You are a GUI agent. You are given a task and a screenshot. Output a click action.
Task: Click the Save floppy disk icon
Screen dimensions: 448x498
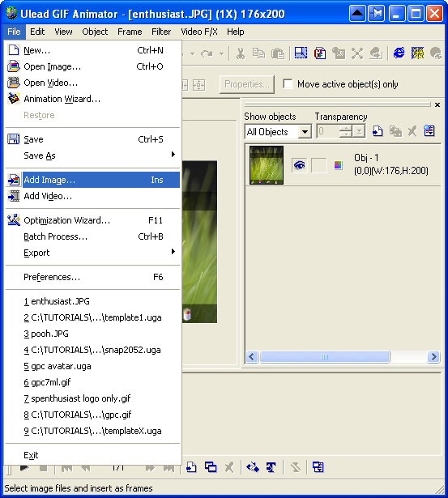[13, 139]
